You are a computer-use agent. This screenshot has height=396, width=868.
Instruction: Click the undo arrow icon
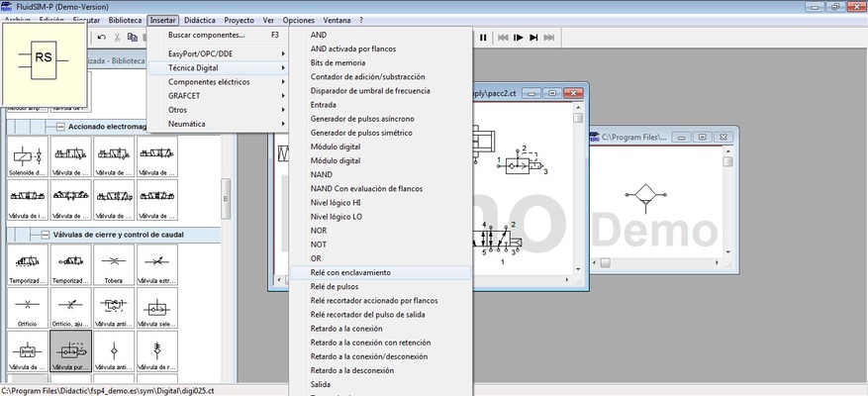pos(101,38)
